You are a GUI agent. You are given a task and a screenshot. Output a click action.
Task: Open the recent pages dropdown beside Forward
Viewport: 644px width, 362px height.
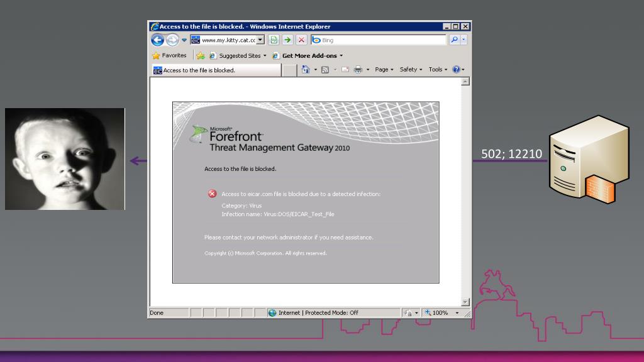184,40
